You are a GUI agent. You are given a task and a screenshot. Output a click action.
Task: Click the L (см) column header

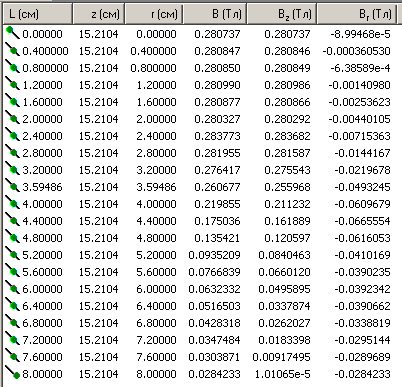coord(38,14)
